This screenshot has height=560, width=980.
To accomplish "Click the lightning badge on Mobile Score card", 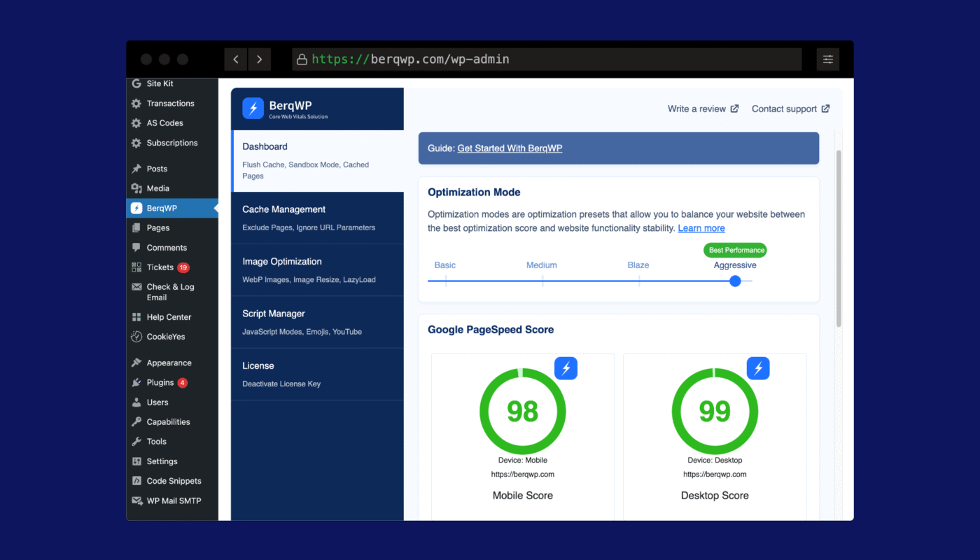I will (x=566, y=368).
